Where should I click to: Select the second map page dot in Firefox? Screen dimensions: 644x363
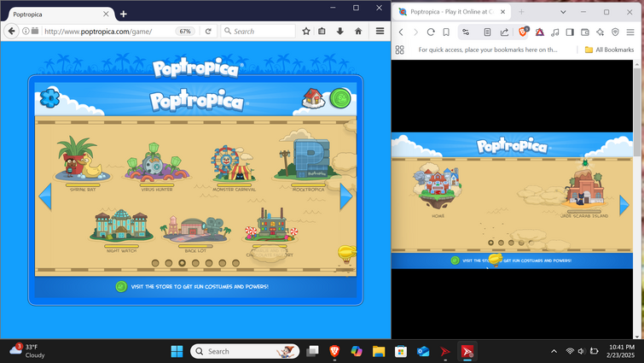(x=169, y=263)
